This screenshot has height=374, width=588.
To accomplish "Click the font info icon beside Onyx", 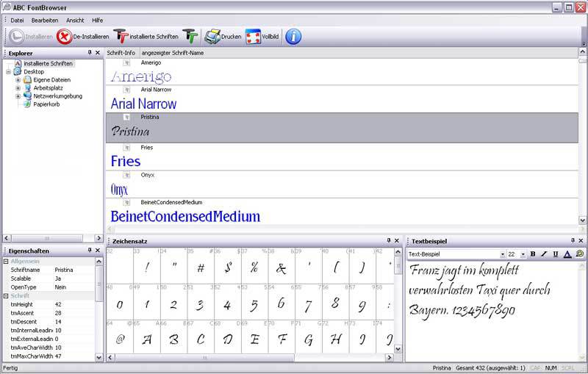I will [126, 175].
